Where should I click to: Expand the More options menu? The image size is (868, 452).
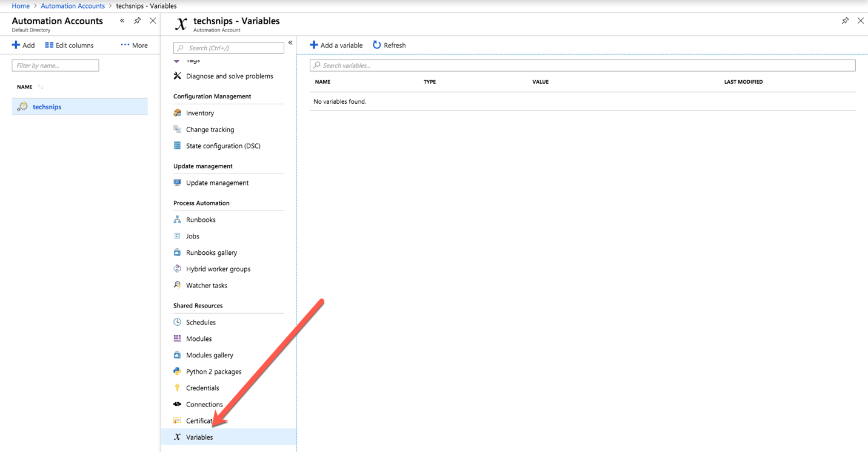click(x=134, y=46)
